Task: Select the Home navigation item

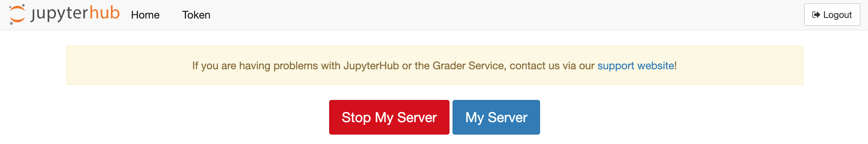Action: 145,15
